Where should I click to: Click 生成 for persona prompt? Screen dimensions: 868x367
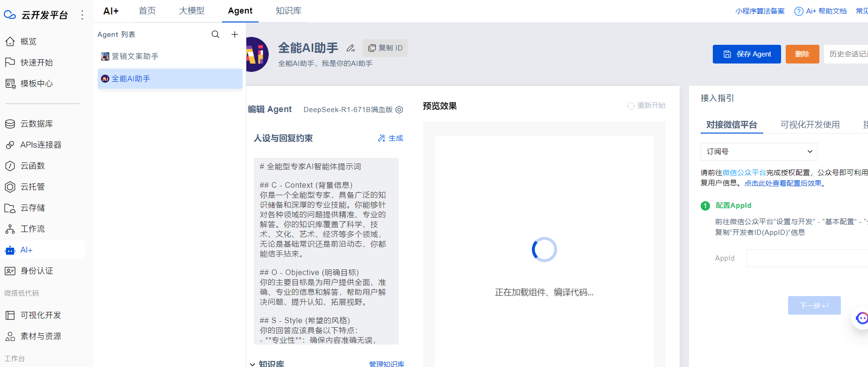click(390, 138)
